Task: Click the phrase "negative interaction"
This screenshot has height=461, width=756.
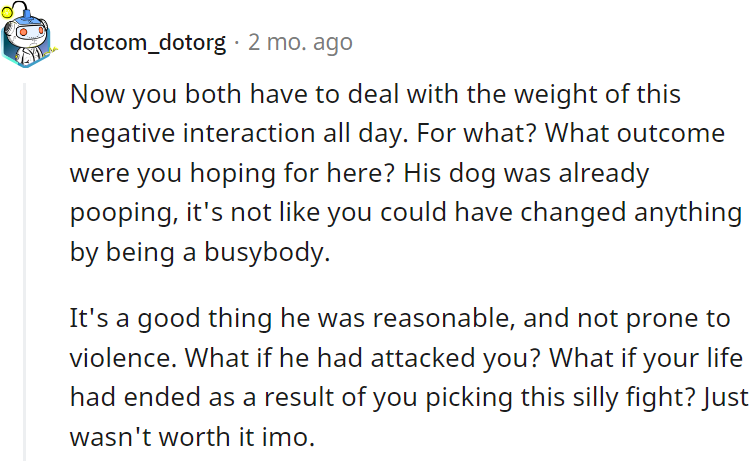Action: pyautogui.click(x=222, y=133)
